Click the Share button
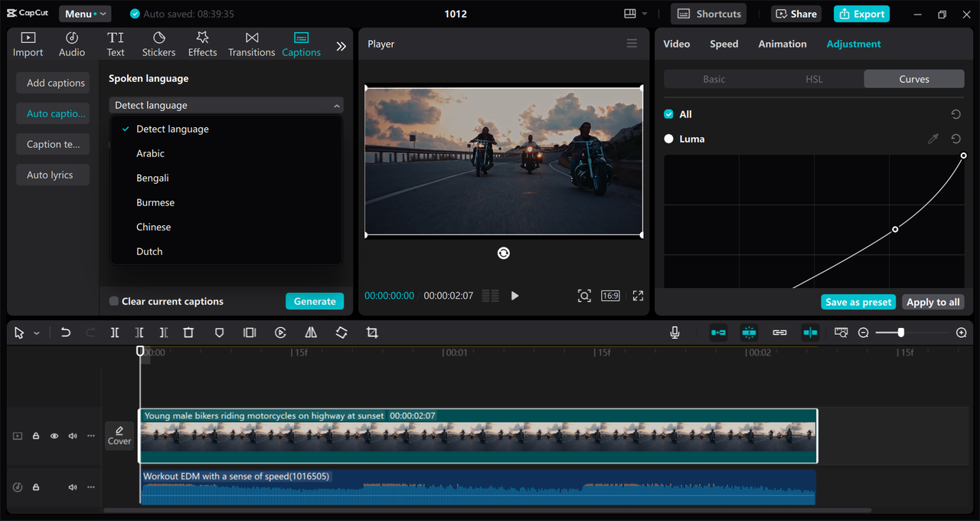 tap(797, 14)
